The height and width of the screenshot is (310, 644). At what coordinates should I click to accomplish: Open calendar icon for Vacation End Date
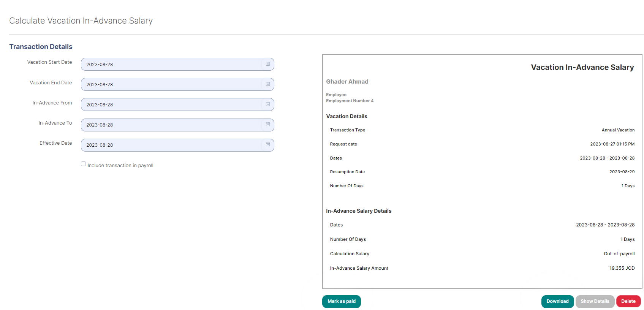pos(268,84)
